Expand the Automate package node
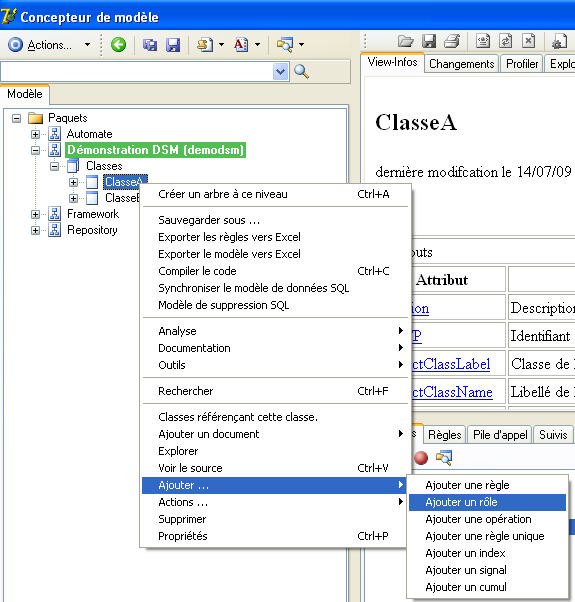The image size is (575, 602). [35, 134]
